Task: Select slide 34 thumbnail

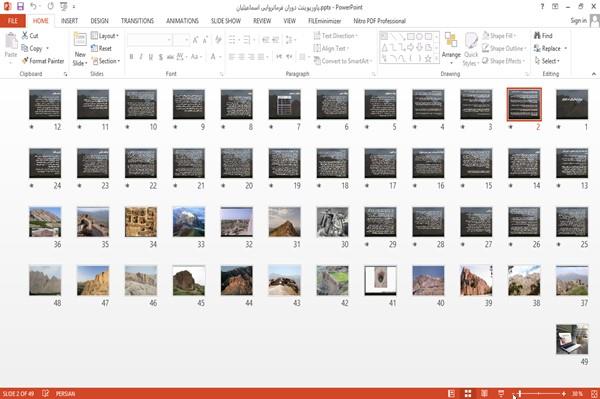Action: tap(141, 222)
